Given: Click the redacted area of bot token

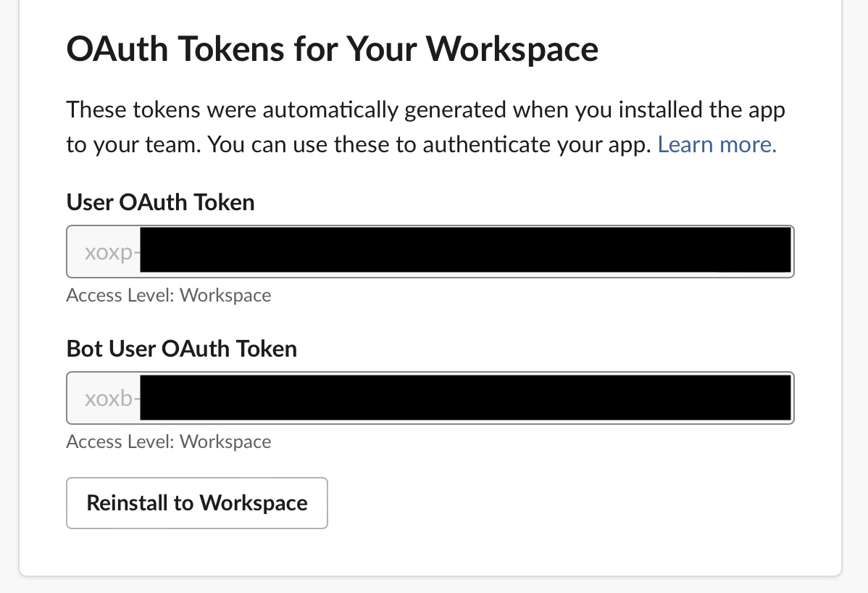Looking at the screenshot, I should [466, 397].
